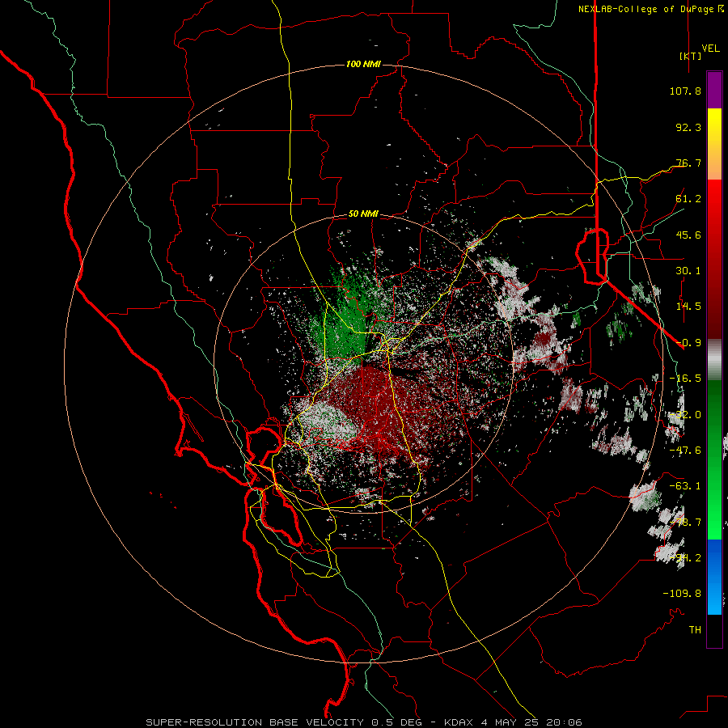Click the VEL legend title
Image resolution: width=728 pixels, height=728 pixels.
click(710, 49)
